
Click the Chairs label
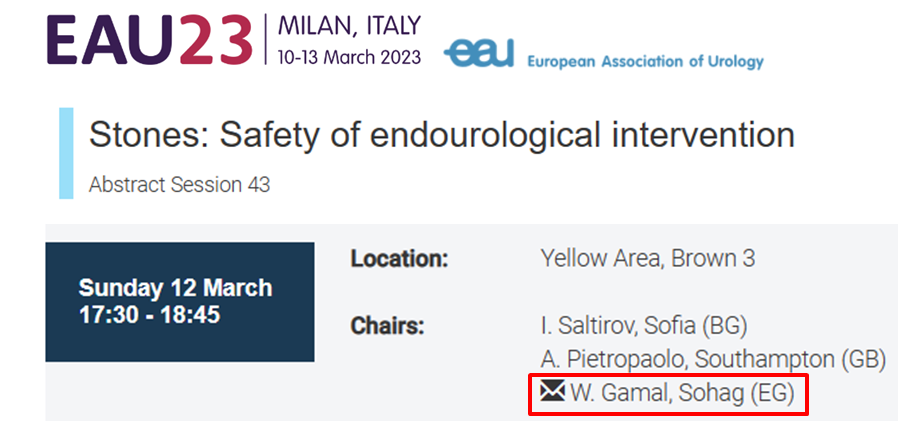pos(388,326)
